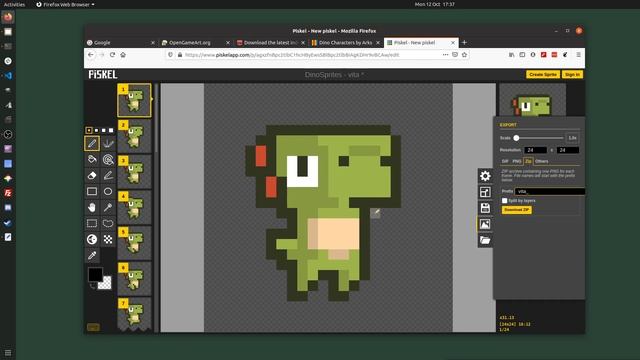Swap primary and secondary colors arrow
640x360 pixels.
93,286
